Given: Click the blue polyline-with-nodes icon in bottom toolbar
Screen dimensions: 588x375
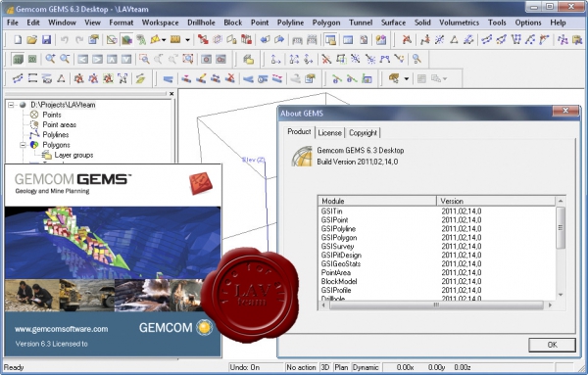Looking at the screenshot, I should 18,78.
